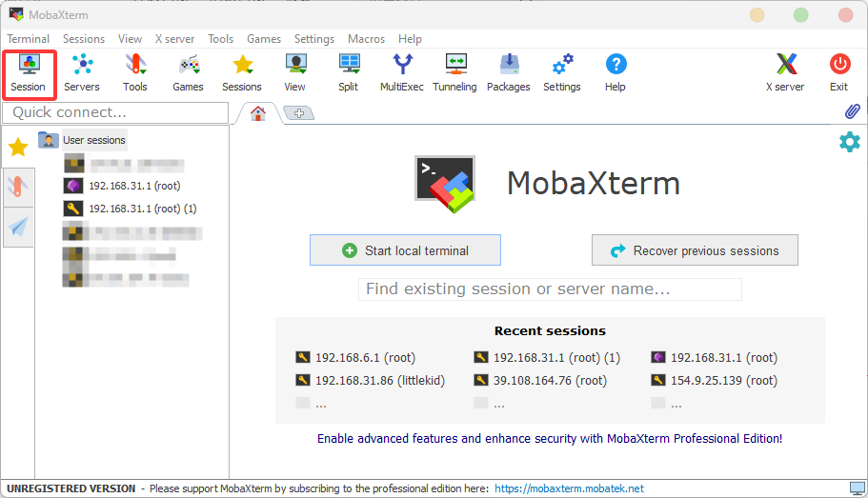Open the Packages toolbar icon
The width and height of the screenshot is (868, 498).
pos(509,74)
